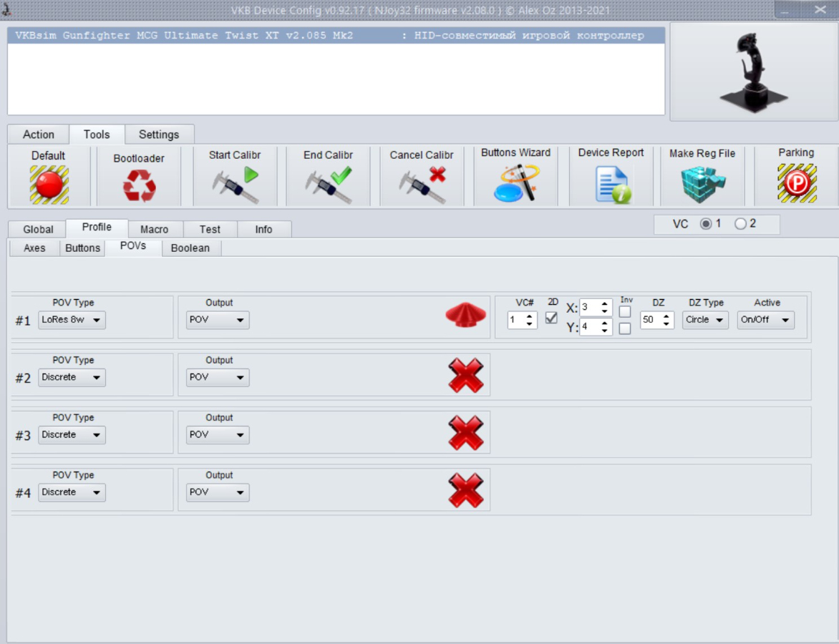Screen dimensions: 839x644
Task: Switch to the POVs sub-tab
Action: pos(133,246)
